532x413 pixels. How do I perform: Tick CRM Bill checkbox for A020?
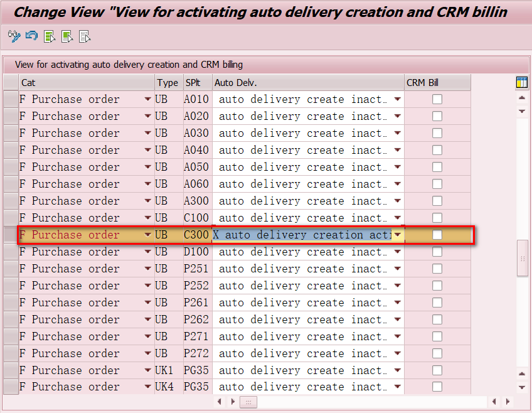pyautogui.click(x=437, y=116)
